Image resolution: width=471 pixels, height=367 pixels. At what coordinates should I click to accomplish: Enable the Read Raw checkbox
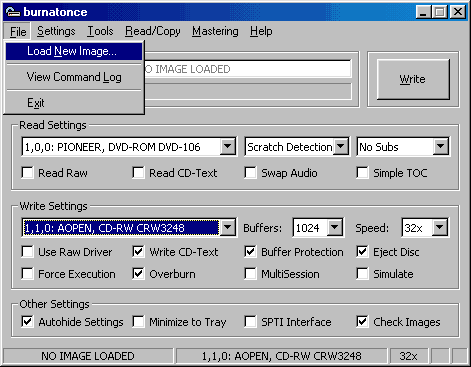27,173
